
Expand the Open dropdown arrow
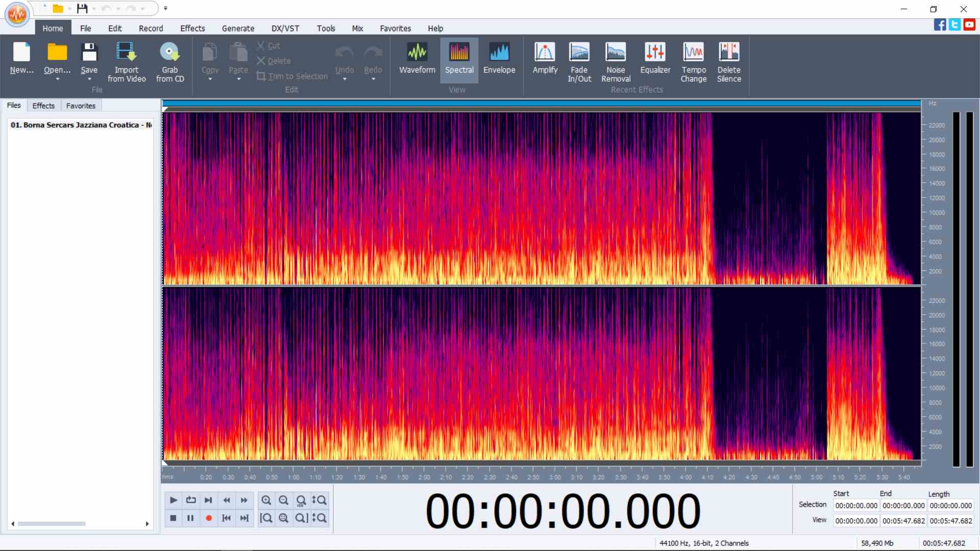click(x=57, y=80)
